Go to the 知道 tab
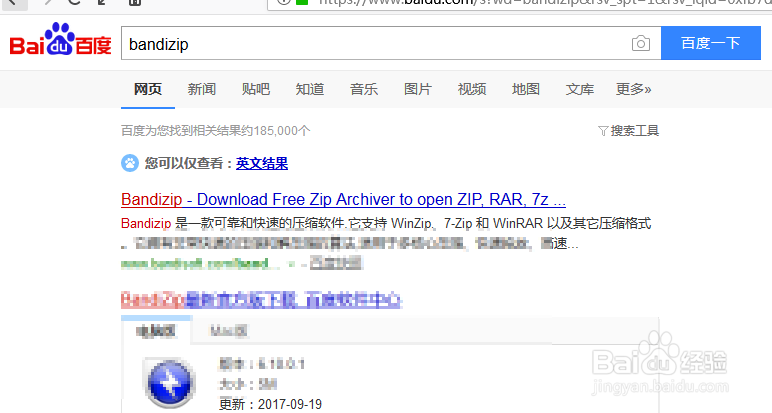This screenshot has height=413, width=772. [310, 89]
